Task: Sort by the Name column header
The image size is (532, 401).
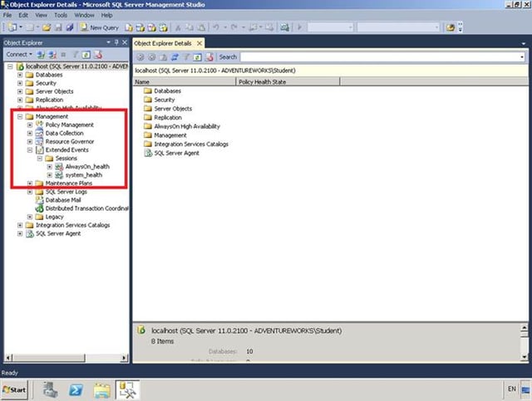Action: tap(185, 81)
